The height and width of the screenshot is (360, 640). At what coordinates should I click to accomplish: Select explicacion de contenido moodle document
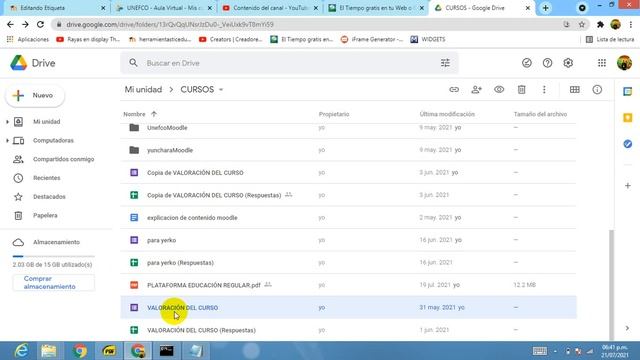(348, 218)
